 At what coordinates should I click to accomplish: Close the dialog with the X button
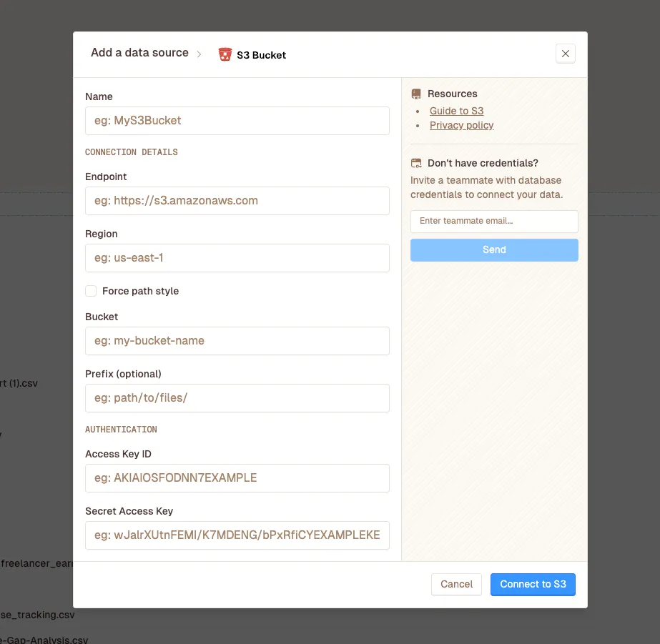tap(565, 54)
